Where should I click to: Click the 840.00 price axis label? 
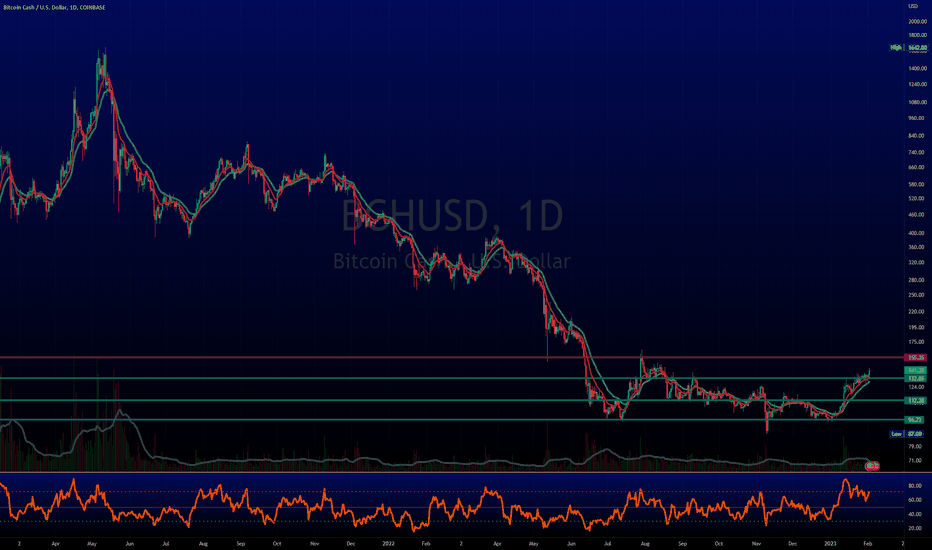click(917, 136)
